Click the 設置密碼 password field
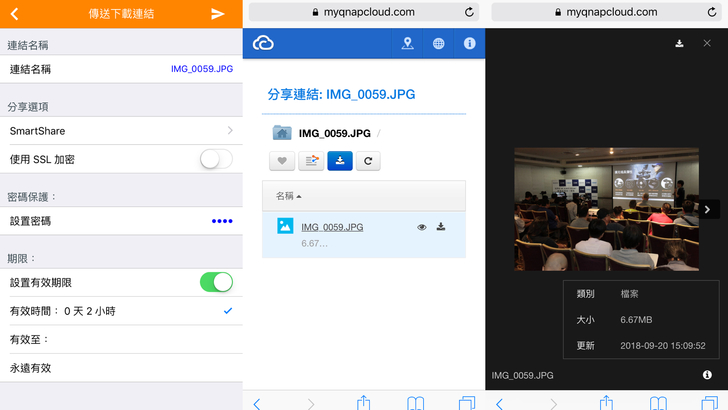 click(120, 221)
